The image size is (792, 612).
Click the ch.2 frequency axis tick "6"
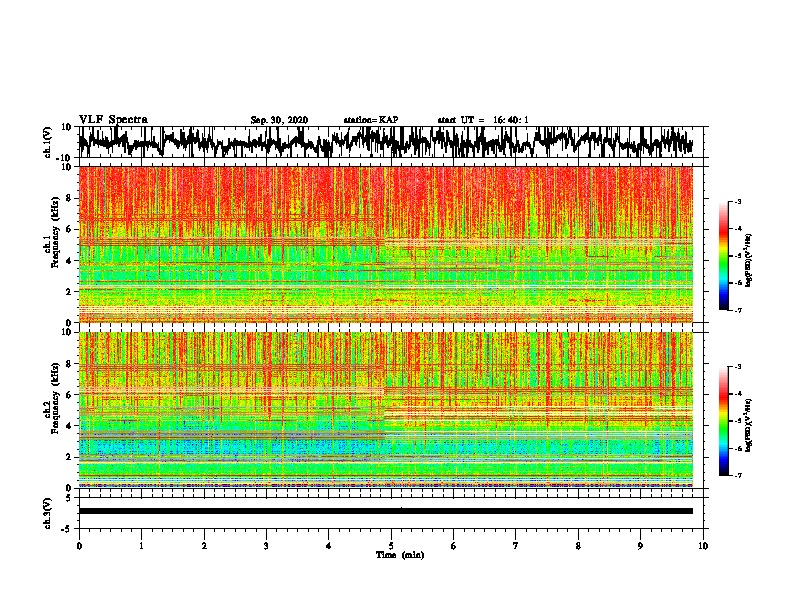point(69,395)
